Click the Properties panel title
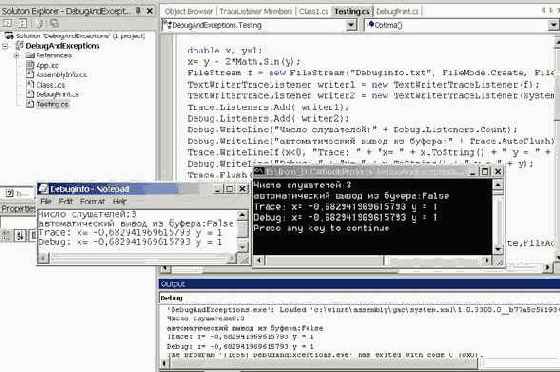560x372 pixels. (18, 208)
